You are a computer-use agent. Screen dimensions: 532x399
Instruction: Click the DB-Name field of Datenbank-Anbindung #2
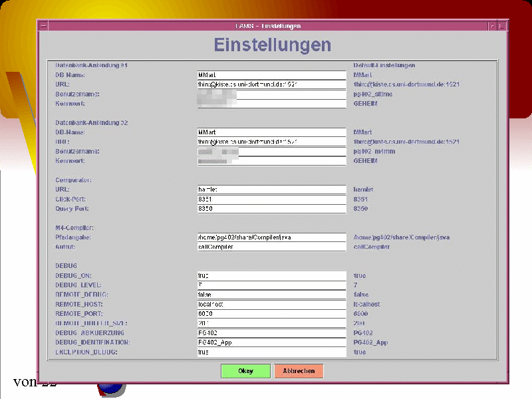point(271,132)
